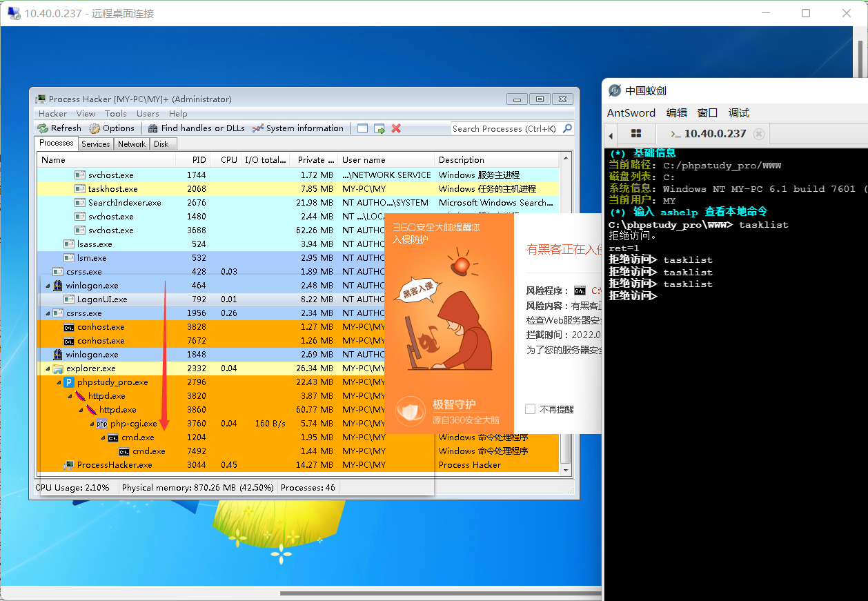The image size is (868, 601).
Task: Close the 10.40.0.237 terminal tab in AntSword
Action: point(759,134)
